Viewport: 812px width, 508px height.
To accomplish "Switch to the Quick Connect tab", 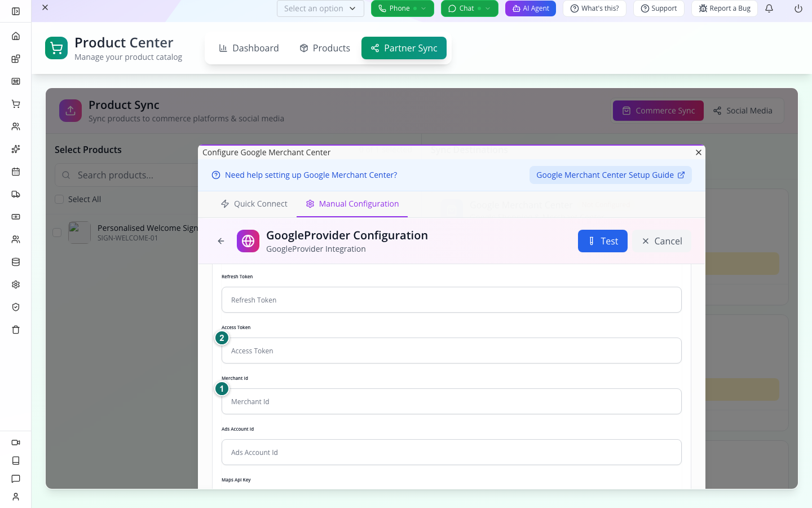I will tap(254, 204).
